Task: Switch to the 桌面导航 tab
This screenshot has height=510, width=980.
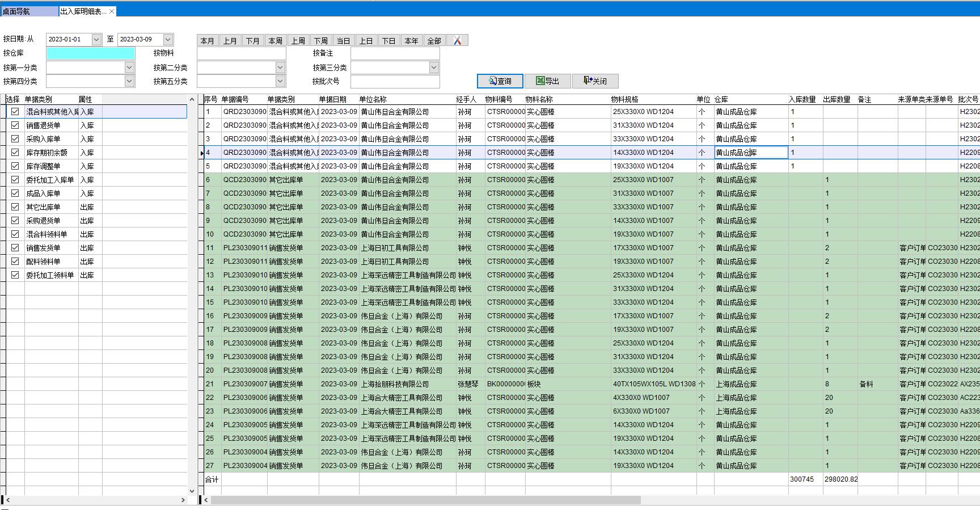Action: point(28,11)
